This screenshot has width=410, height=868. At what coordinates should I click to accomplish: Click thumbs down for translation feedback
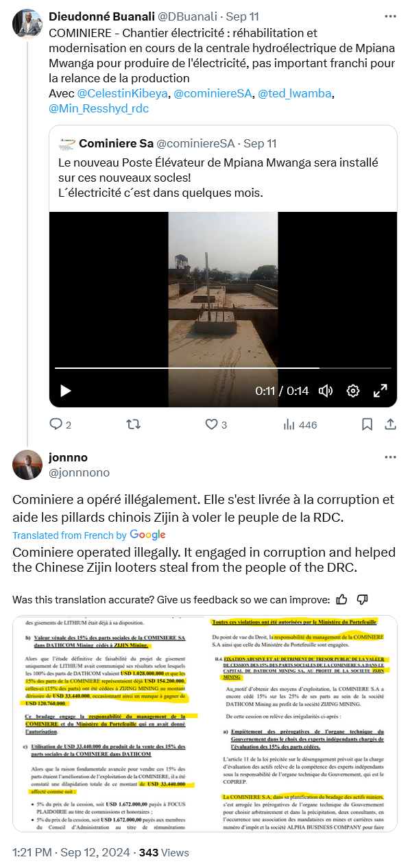pyautogui.click(x=363, y=599)
